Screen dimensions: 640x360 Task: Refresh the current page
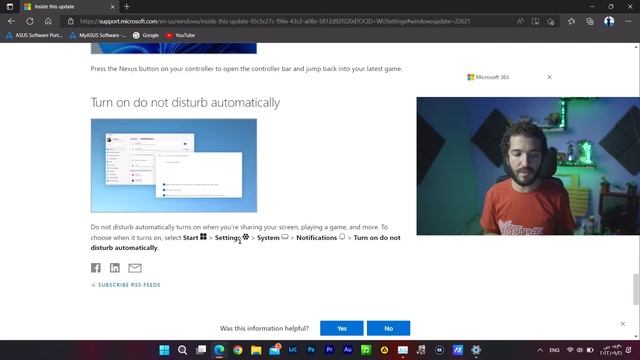30,21
